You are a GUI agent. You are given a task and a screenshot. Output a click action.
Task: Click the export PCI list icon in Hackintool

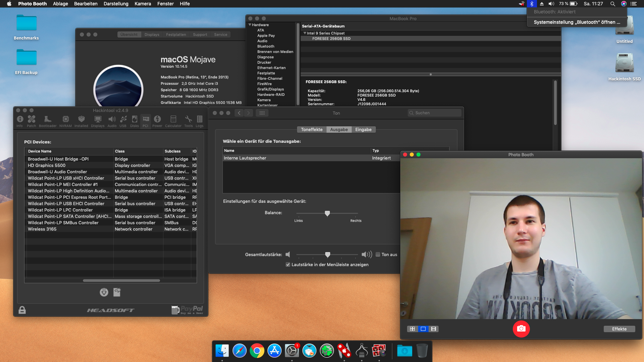pyautogui.click(x=117, y=292)
